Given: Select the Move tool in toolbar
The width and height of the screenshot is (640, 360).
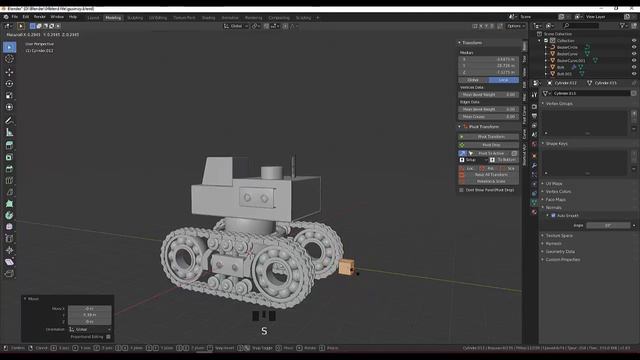Looking at the screenshot, I should [9, 72].
